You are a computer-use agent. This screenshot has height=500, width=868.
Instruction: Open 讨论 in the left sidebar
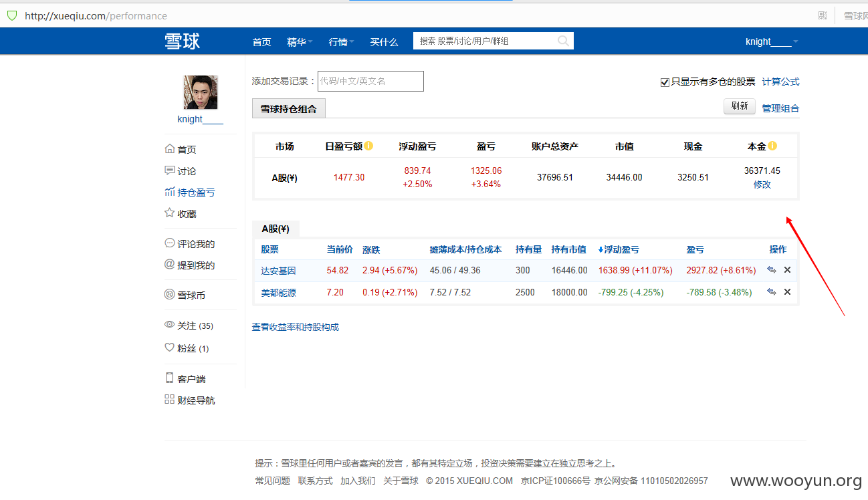point(181,171)
